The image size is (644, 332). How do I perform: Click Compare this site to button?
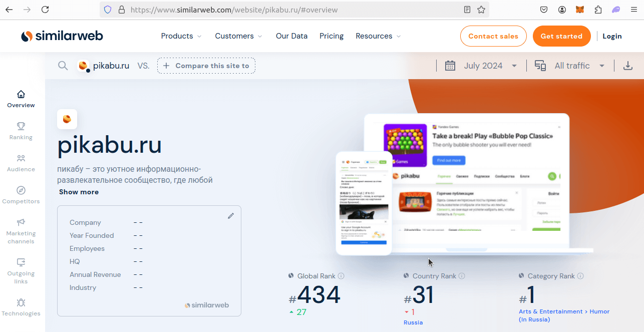206,66
